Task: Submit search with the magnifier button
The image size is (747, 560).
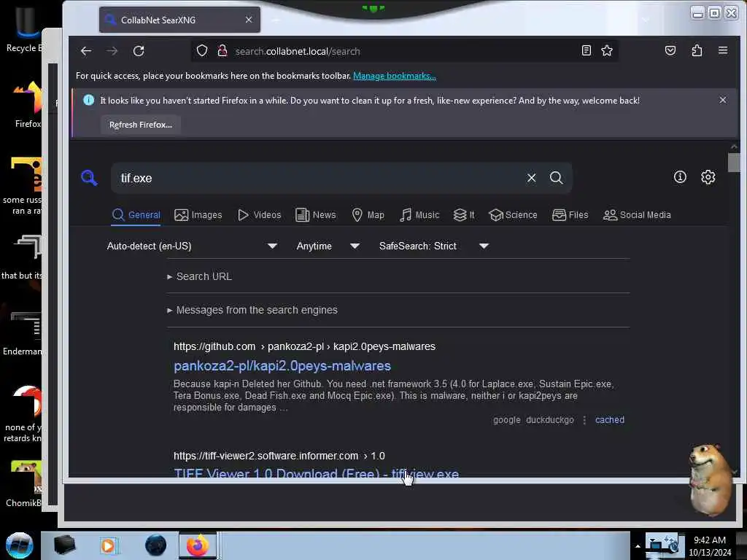Action: point(556,178)
